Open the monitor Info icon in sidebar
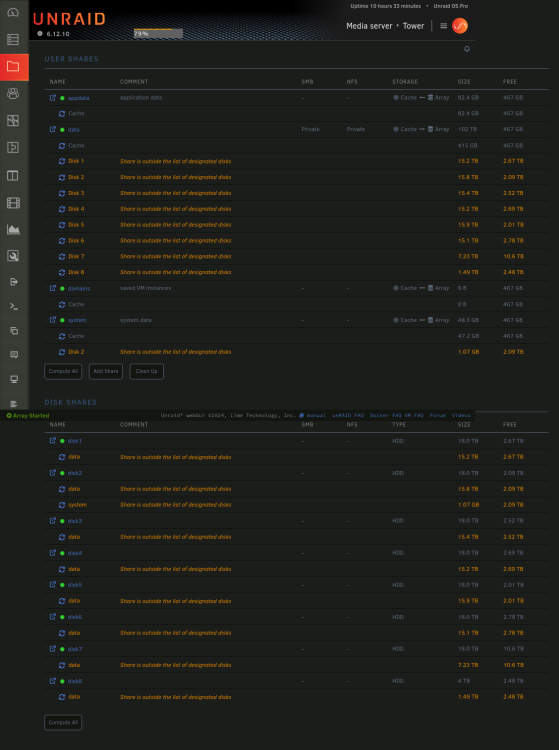The image size is (559, 750). pos(14,379)
